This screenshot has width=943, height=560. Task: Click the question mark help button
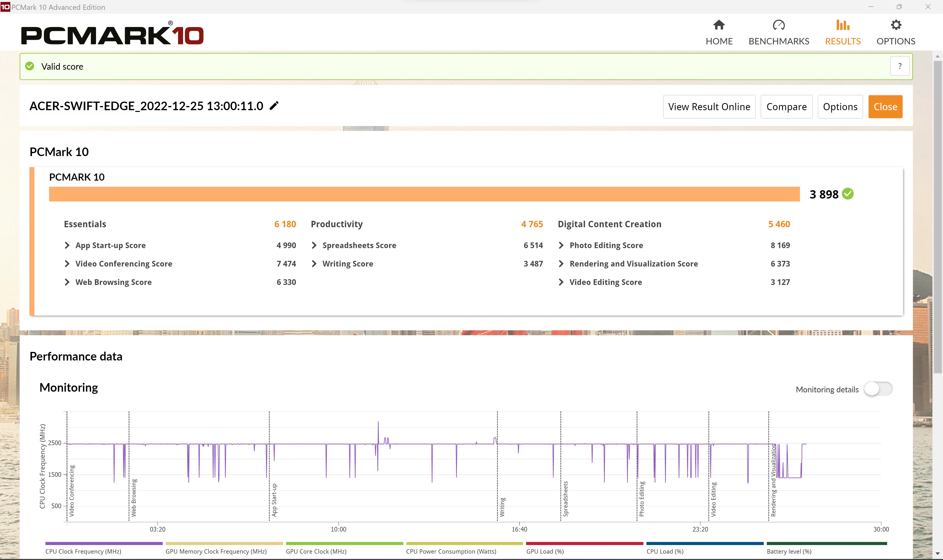coord(900,66)
